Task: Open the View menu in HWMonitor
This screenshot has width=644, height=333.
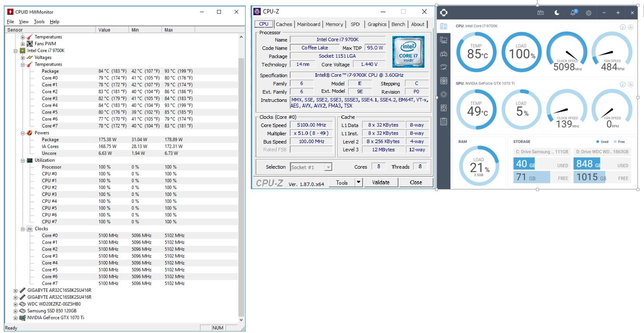Action: (24, 22)
